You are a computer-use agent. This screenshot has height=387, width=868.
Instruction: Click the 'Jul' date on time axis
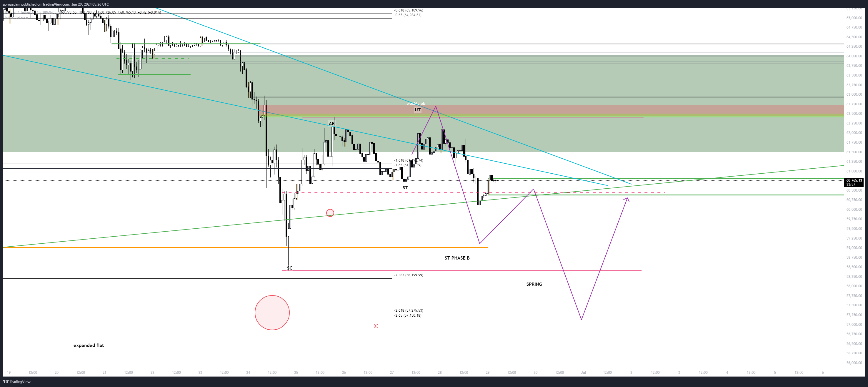tap(583, 373)
